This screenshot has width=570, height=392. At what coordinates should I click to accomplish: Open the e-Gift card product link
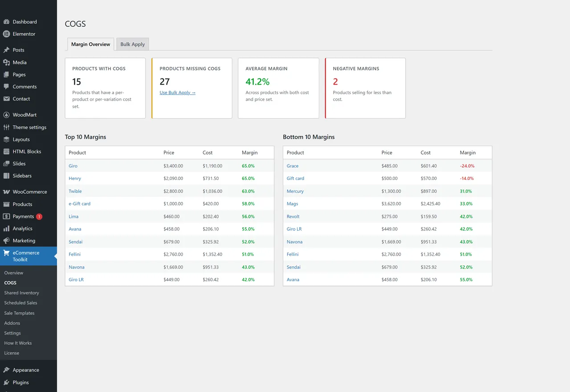click(80, 204)
